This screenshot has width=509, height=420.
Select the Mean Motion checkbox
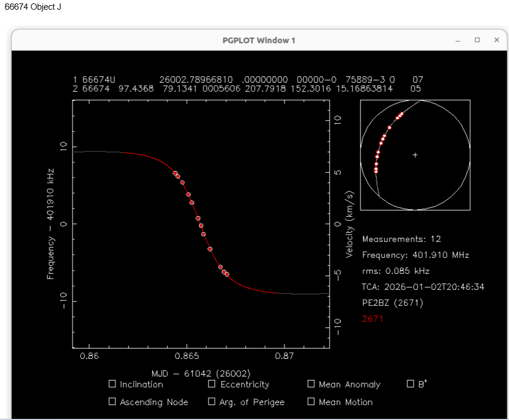[x=311, y=402]
